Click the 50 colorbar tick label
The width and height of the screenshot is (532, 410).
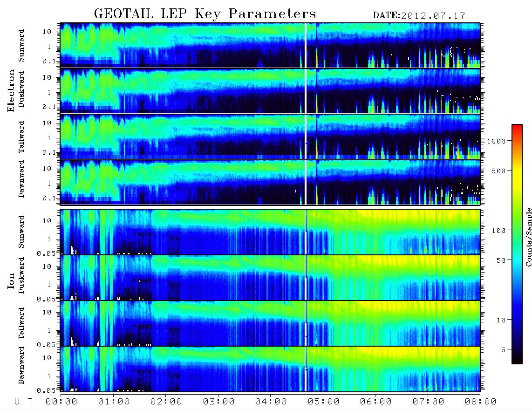click(501, 260)
